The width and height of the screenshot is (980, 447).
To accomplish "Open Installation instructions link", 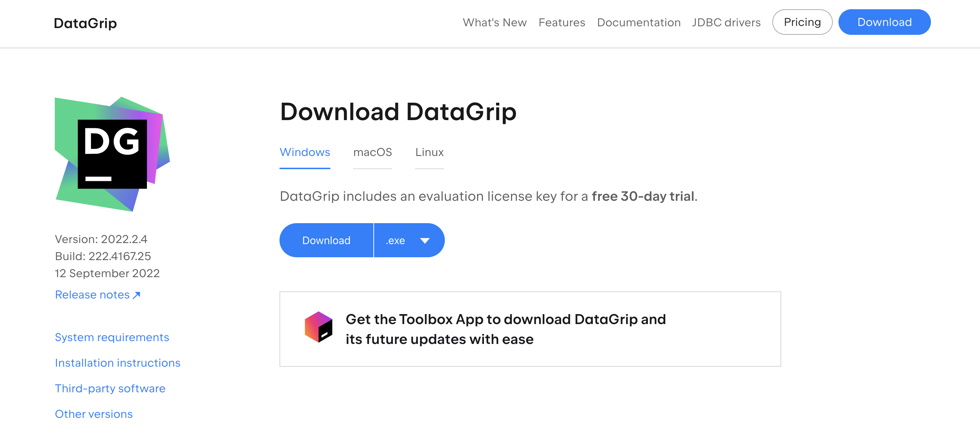I will [x=117, y=363].
